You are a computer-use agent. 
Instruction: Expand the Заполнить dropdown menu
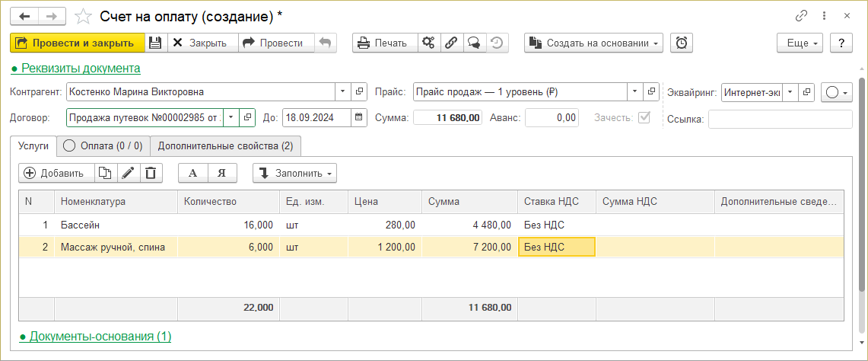pos(294,173)
